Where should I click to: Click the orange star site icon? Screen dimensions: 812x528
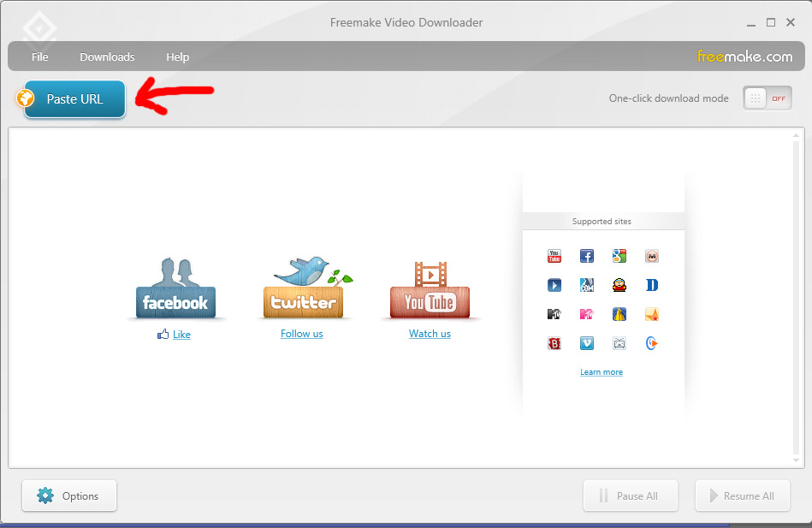[651, 314]
